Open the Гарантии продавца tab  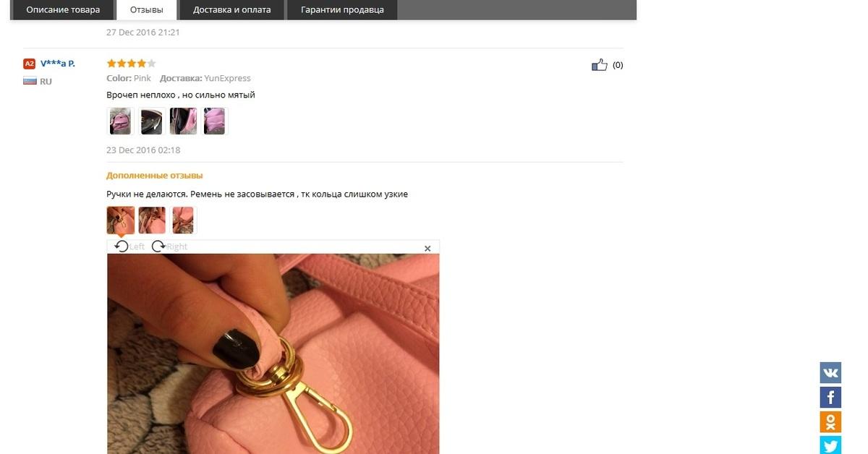[x=343, y=10]
